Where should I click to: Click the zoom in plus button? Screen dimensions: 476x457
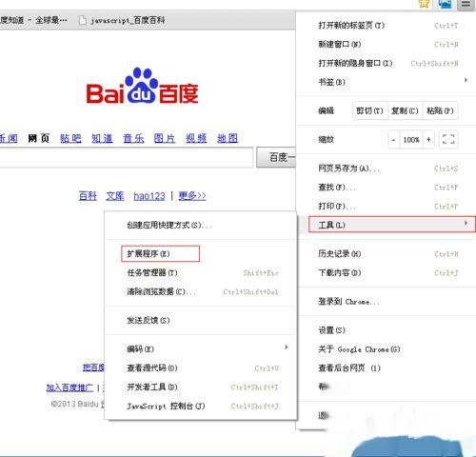click(428, 139)
